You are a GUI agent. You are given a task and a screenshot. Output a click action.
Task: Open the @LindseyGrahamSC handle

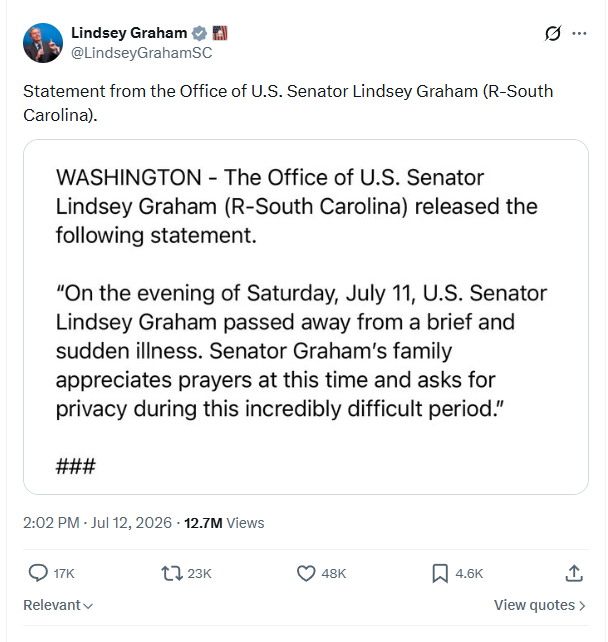(142, 53)
